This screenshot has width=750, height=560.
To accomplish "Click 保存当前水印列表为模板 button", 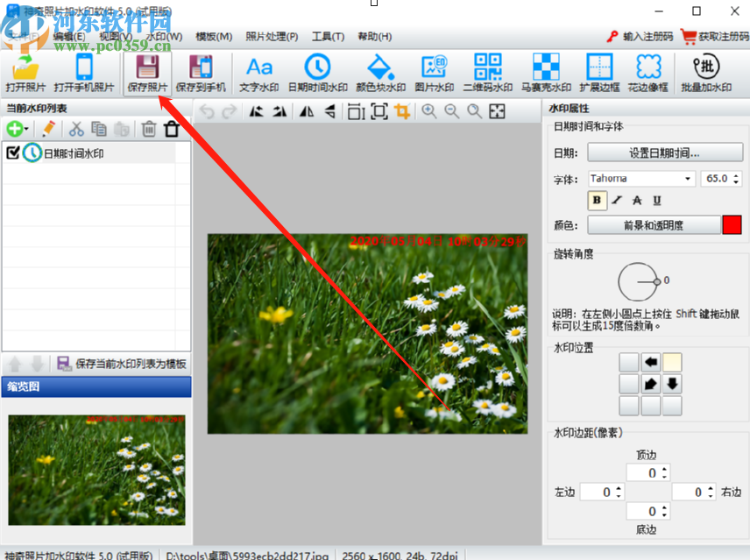I will pyautogui.click(x=122, y=364).
